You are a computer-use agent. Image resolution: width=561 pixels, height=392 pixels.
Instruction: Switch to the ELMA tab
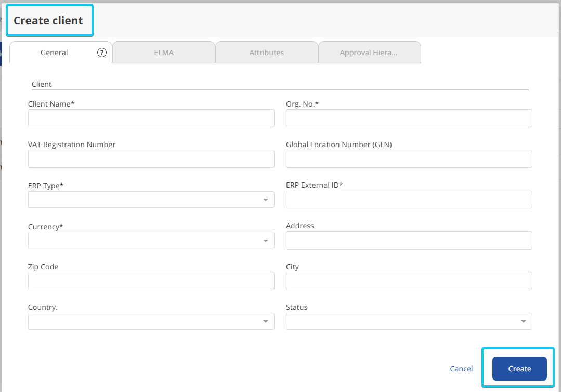(164, 53)
